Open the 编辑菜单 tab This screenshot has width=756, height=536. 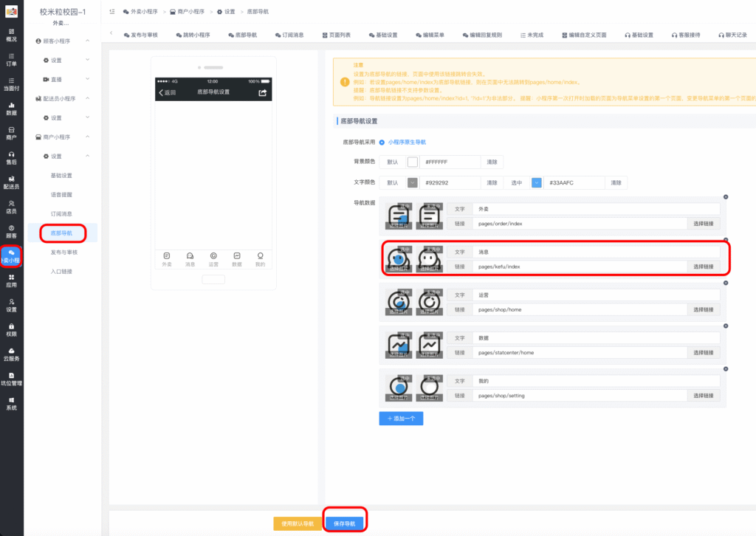pos(430,35)
